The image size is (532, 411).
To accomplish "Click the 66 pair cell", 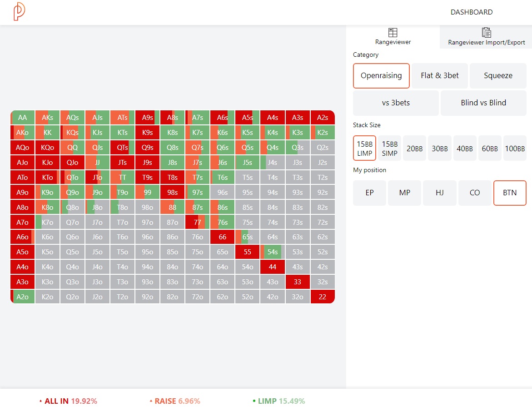I will click(222, 237).
